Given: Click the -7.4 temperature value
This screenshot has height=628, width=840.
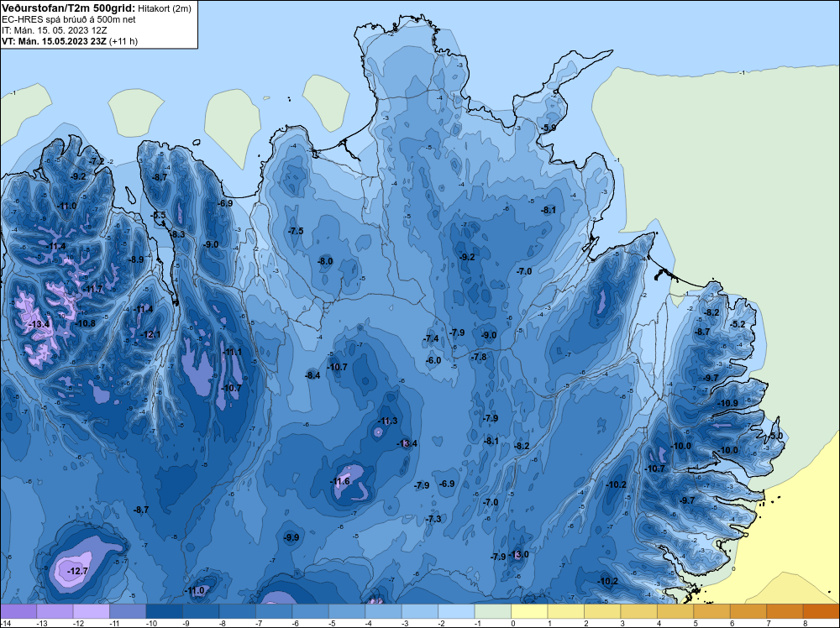Looking at the screenshot, I should coord(431,338).
